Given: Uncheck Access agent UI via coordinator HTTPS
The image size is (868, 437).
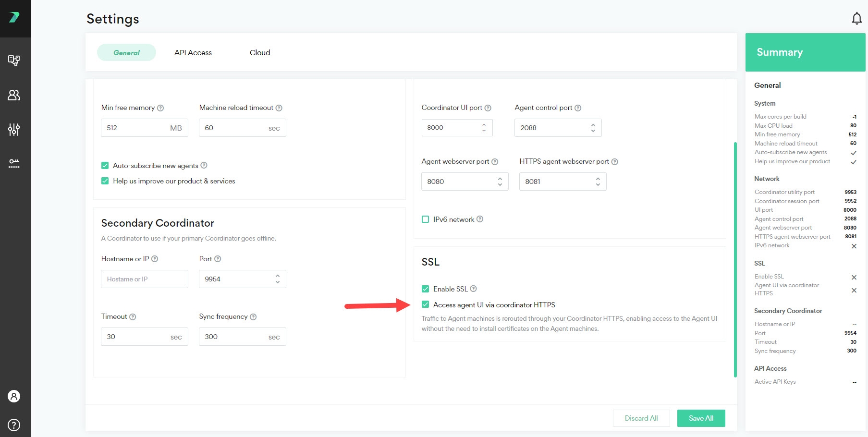Looking at the screenshot, I should (425, 304).
